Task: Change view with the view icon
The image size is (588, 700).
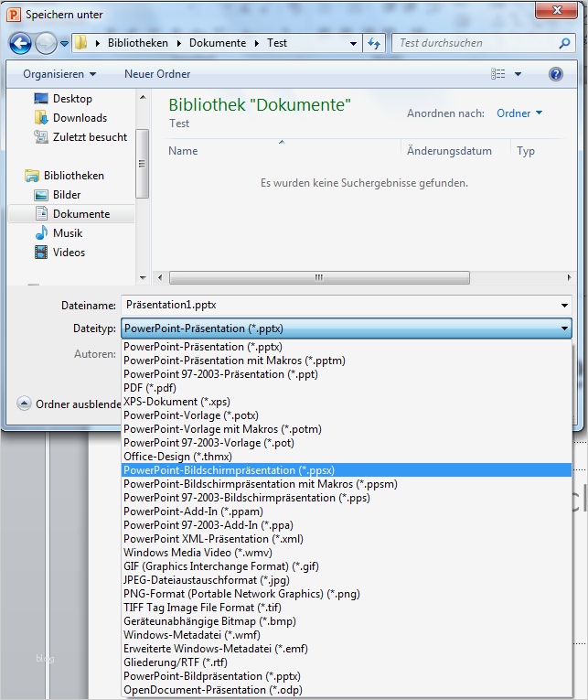Action: coord(497,74)
